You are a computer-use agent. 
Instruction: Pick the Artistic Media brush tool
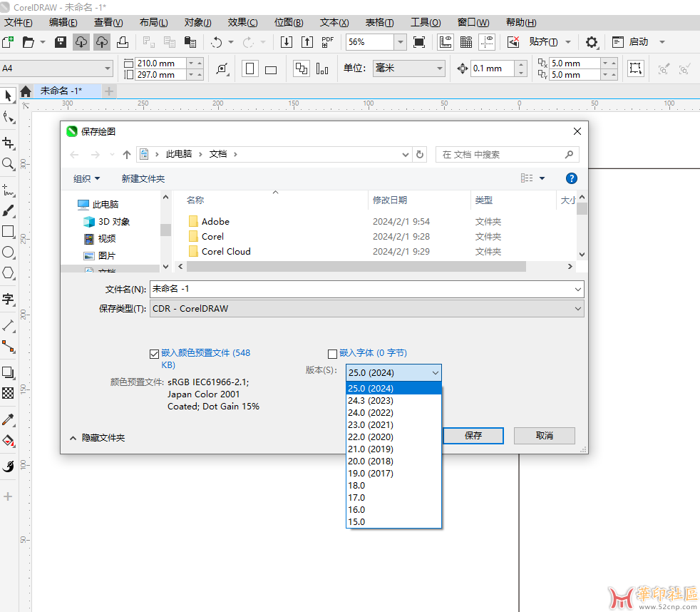click(x=8, y=211)
